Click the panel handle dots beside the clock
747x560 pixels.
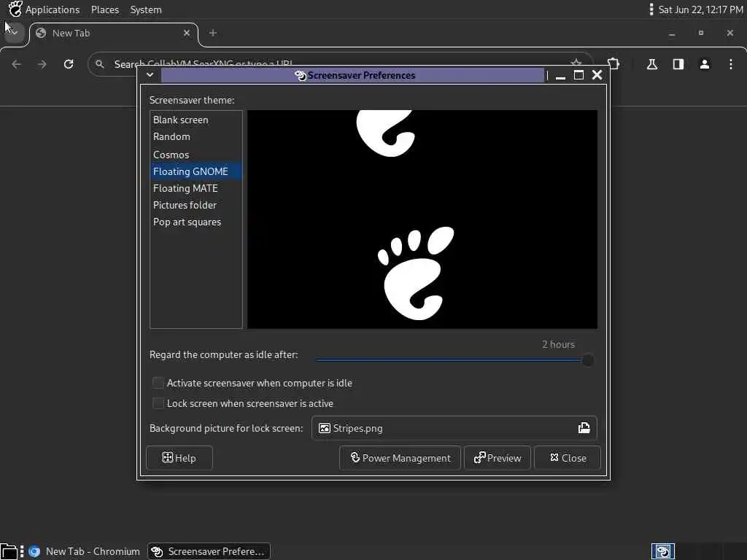tap(651, 9)
